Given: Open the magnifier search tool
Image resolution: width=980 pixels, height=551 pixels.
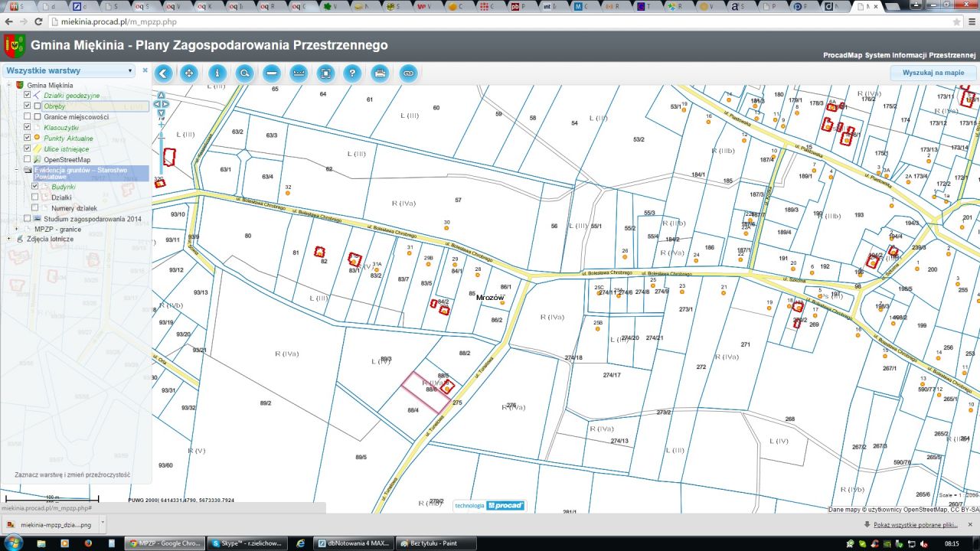Looking at the screenshot, I should [244, 73].
